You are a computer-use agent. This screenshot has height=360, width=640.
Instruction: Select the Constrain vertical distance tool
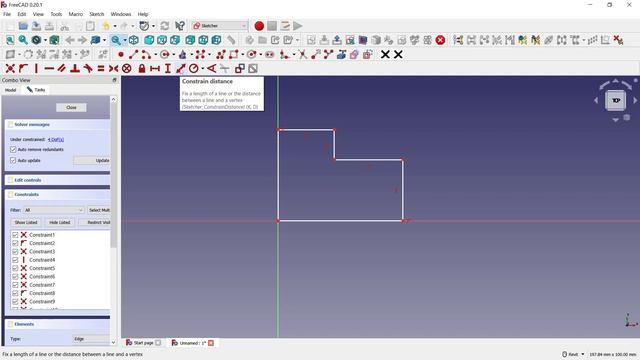point(168,69)
